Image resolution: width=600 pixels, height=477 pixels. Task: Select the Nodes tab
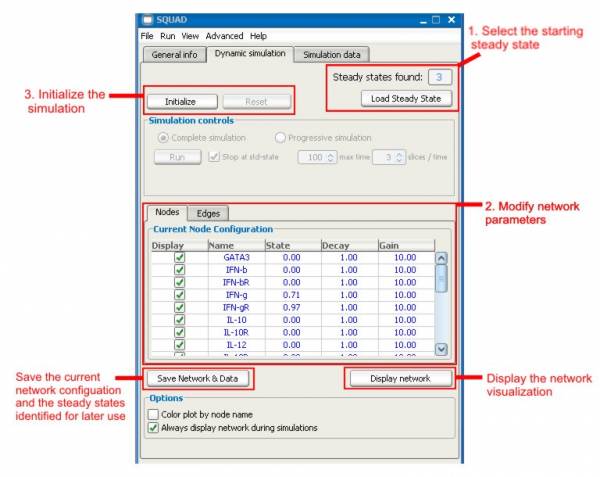(167, 212)
